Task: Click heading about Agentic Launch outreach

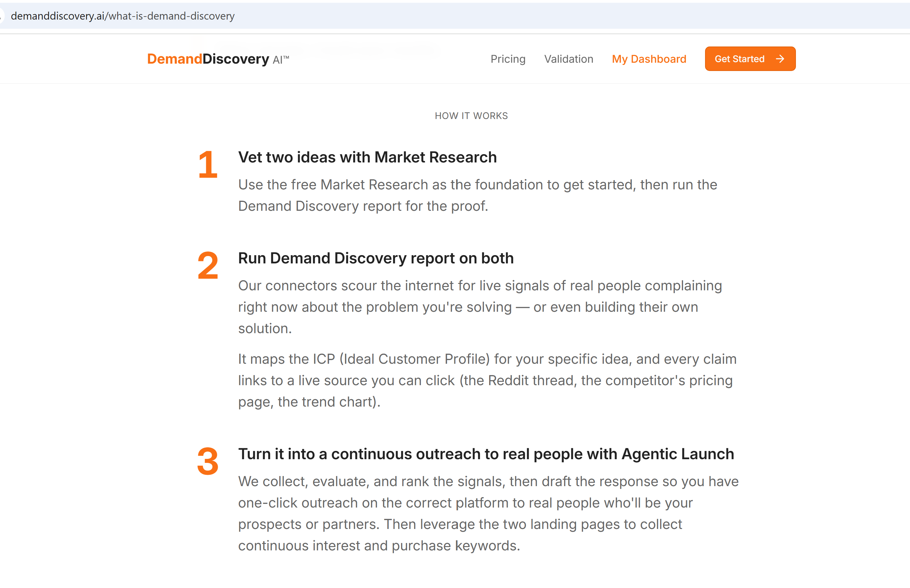Action: coord(486,454)
